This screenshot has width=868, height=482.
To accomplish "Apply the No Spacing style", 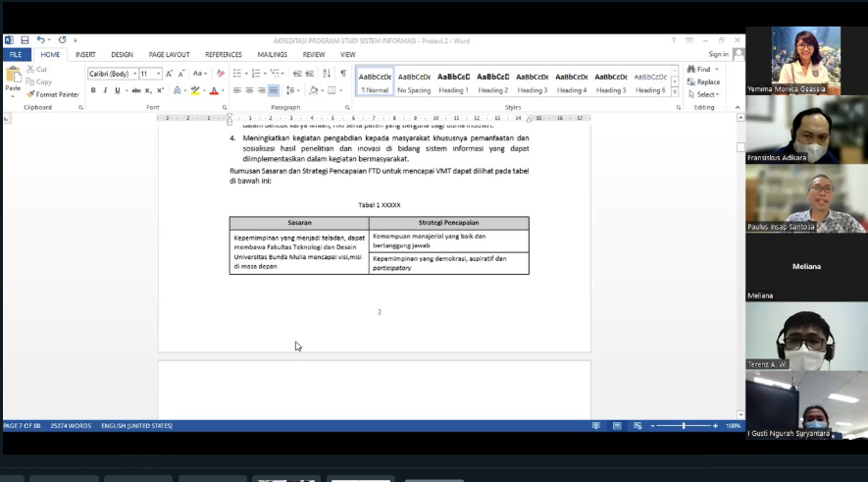I will [414, 82].
